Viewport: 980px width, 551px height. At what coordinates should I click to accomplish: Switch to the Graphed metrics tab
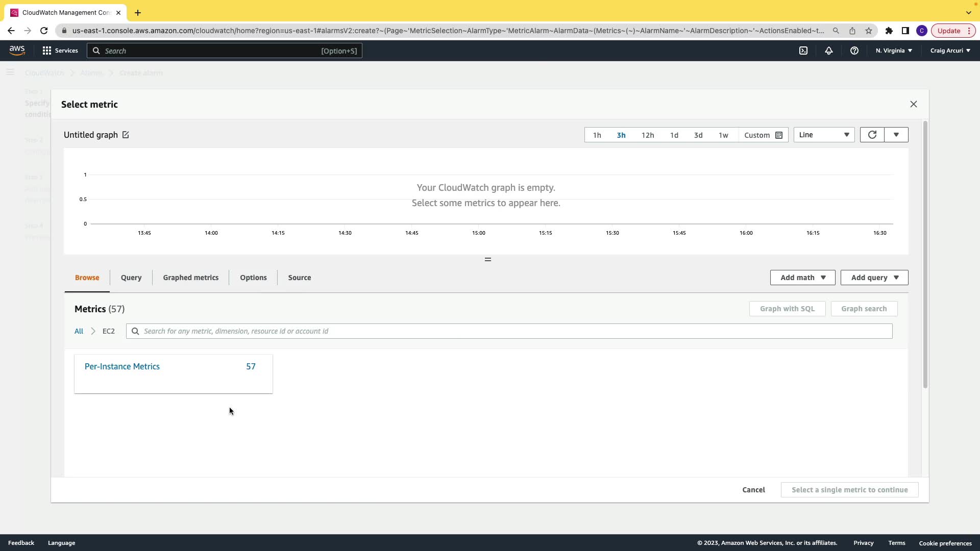point(190,278)
